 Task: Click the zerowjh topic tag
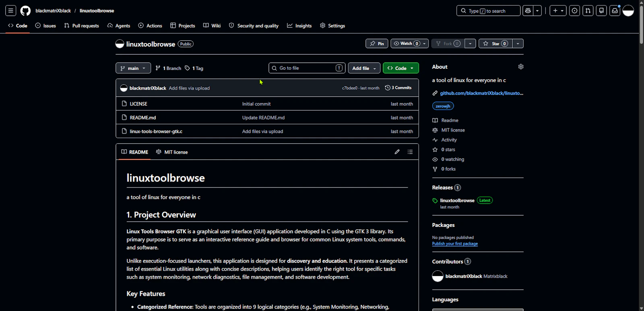coord(443,106)
